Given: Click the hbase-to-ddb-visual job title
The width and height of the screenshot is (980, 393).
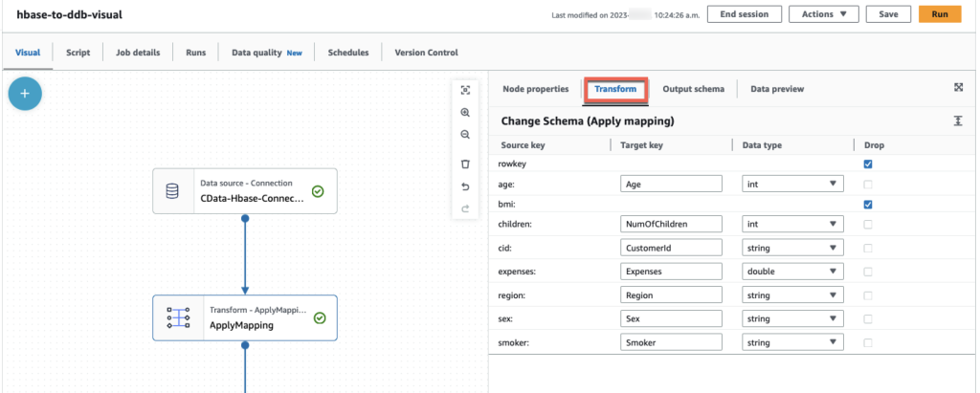Looking at the screenshot, I should click(x=69, y=13).
